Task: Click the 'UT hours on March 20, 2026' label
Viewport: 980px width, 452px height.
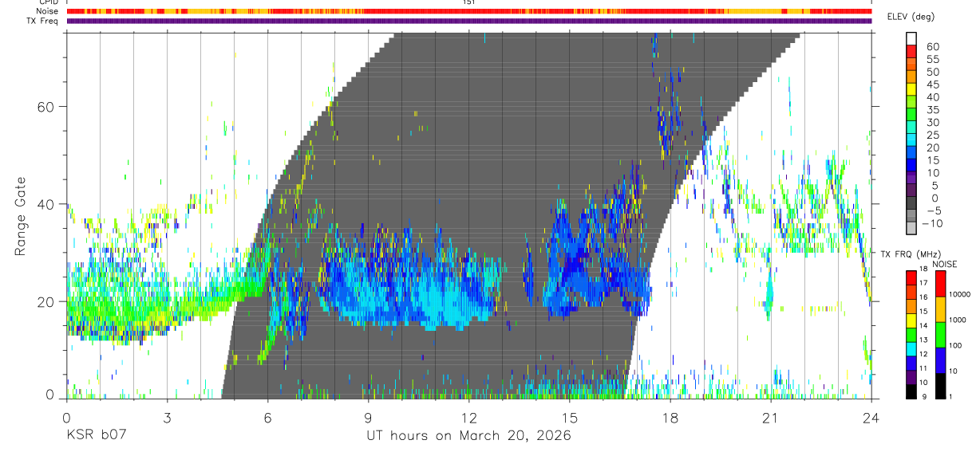Action: click(468, 436)
